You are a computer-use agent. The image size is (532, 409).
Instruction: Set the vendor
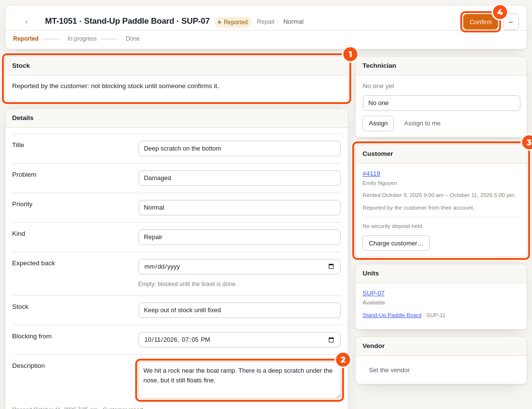[389, 370]
